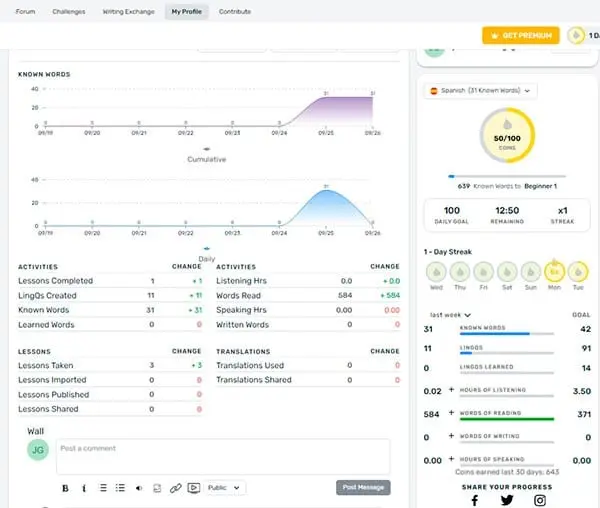Add hours of listening with plus
Screen dimensions: 600x508
[451, 390]
